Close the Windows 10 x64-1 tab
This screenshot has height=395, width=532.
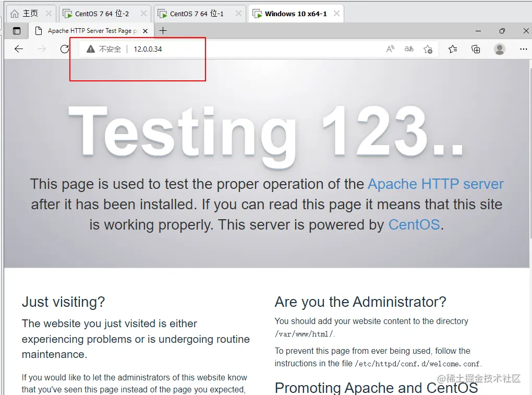coord(336,14)
